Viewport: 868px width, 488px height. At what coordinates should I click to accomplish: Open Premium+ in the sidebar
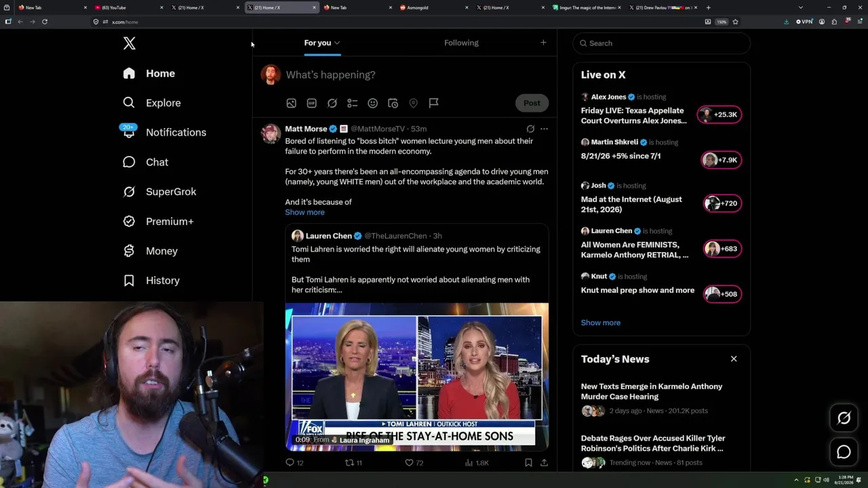pyautogui.click(x=158, y=222)
